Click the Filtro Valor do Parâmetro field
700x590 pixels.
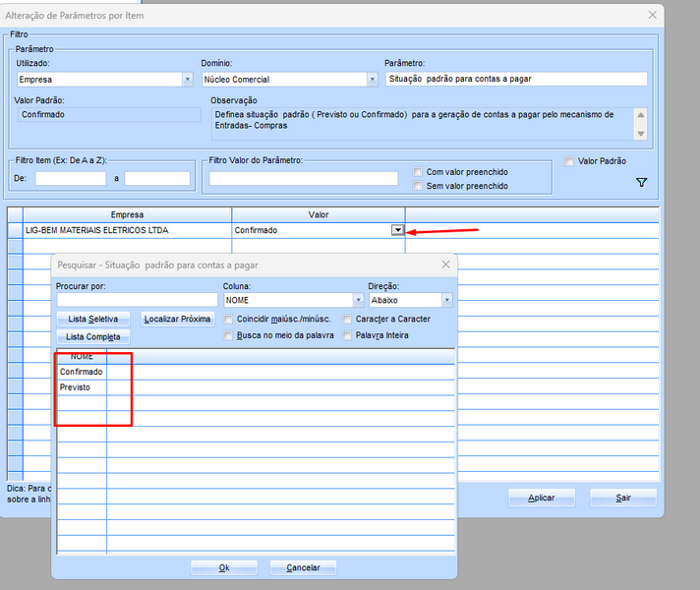[x=303, y=178]
